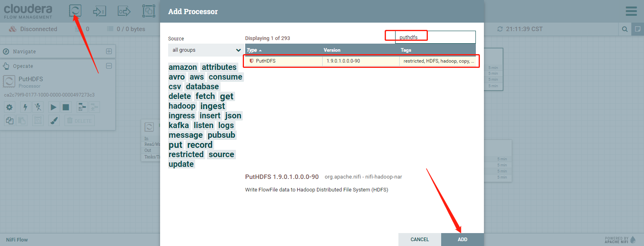Click the processor filter input field
Image resolution: width=644 pixels, height=246 pixels.
(x=435, y=37)
